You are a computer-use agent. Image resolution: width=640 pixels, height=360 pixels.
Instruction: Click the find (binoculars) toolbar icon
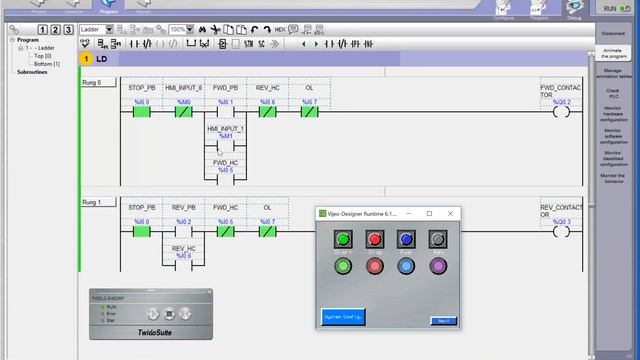point(202,30)
